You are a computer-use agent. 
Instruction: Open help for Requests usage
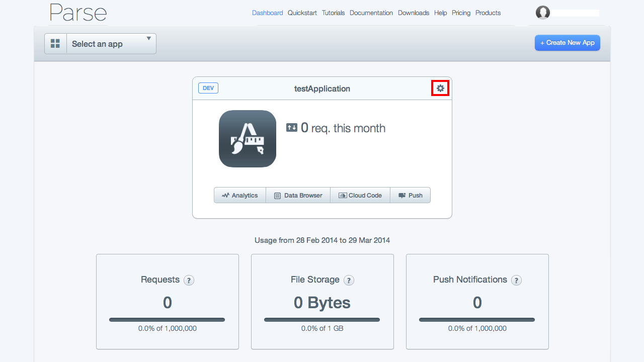(x=189, y=281)
